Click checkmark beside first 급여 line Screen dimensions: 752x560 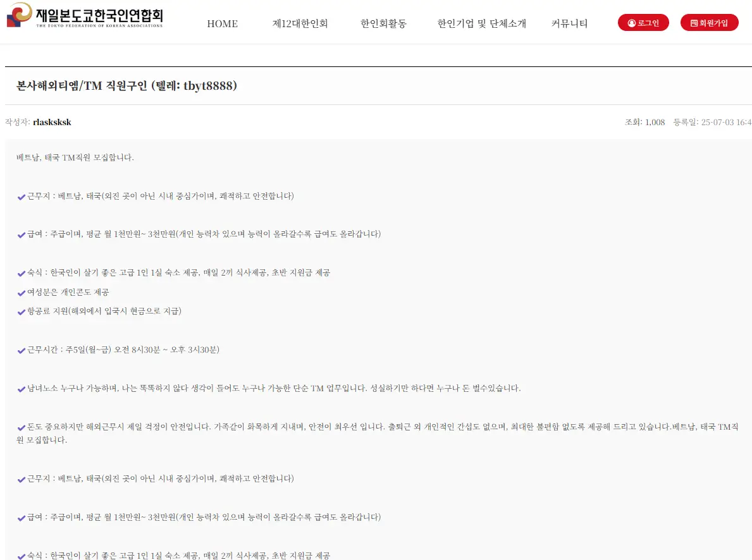click(21, 235)
